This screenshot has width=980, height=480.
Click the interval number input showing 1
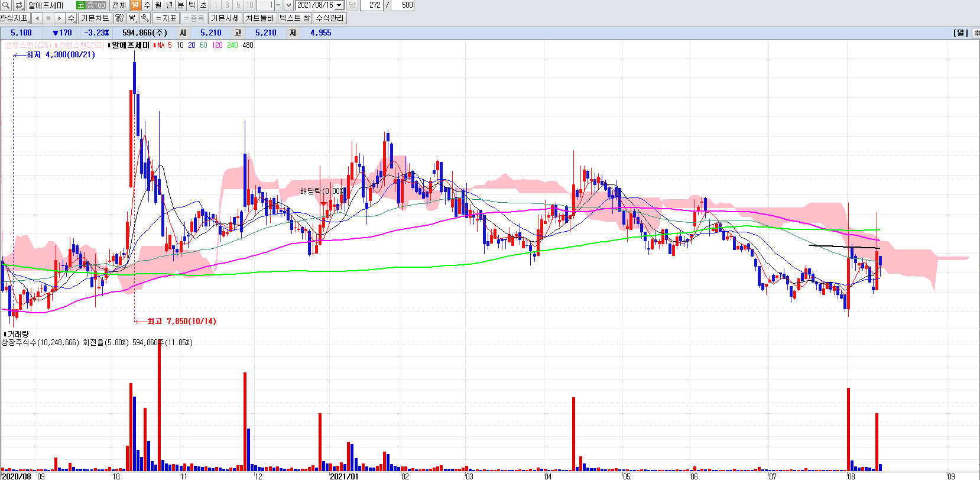[265, 5]
